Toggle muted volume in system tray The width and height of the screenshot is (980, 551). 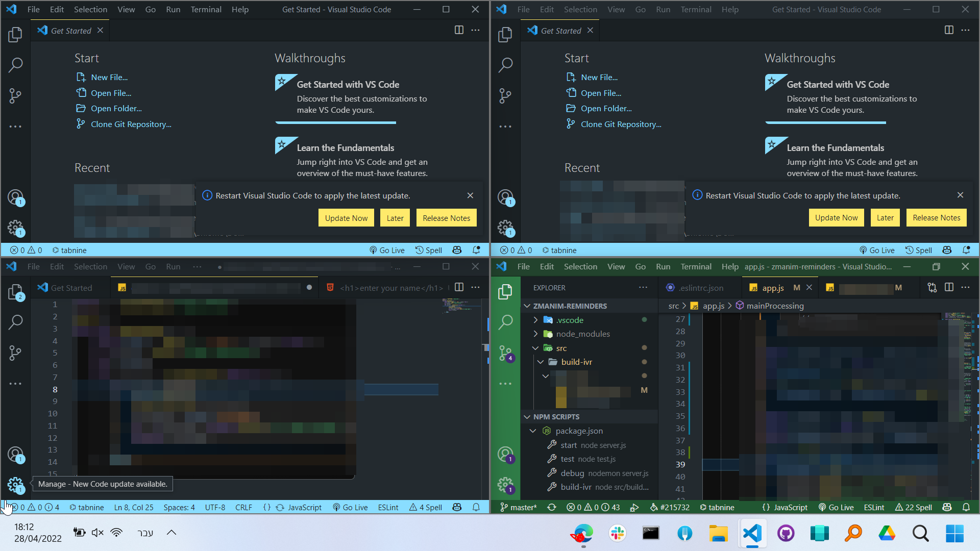click(x=97, y=533)
